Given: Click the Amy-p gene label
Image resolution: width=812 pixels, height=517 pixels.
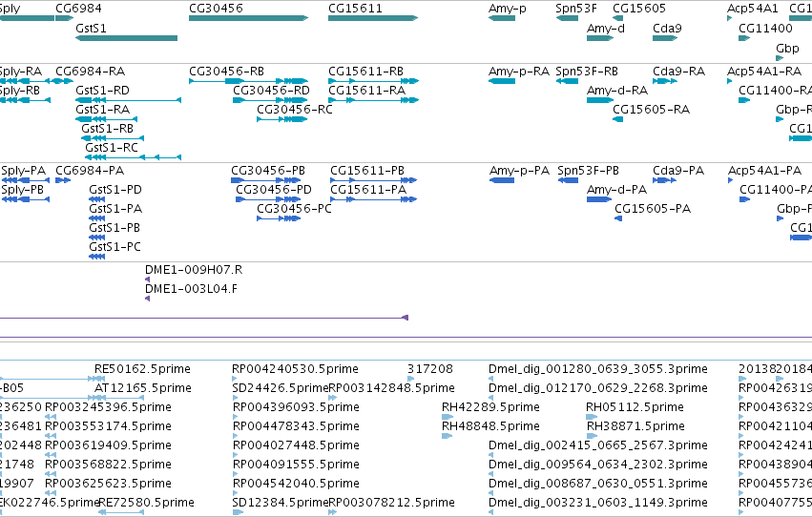Looking at the screenshot, I should click(x=507, y=9).
